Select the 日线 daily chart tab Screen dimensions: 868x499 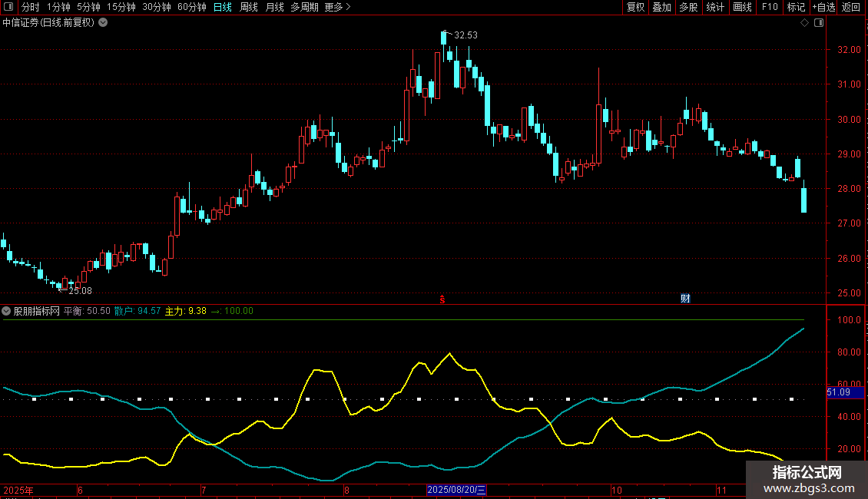[223, 7]
